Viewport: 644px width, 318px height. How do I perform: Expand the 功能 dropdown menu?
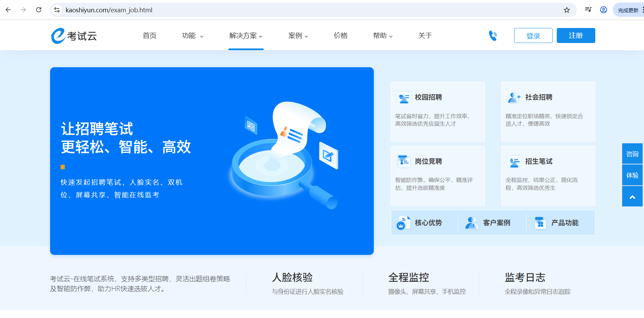point(193,36)
